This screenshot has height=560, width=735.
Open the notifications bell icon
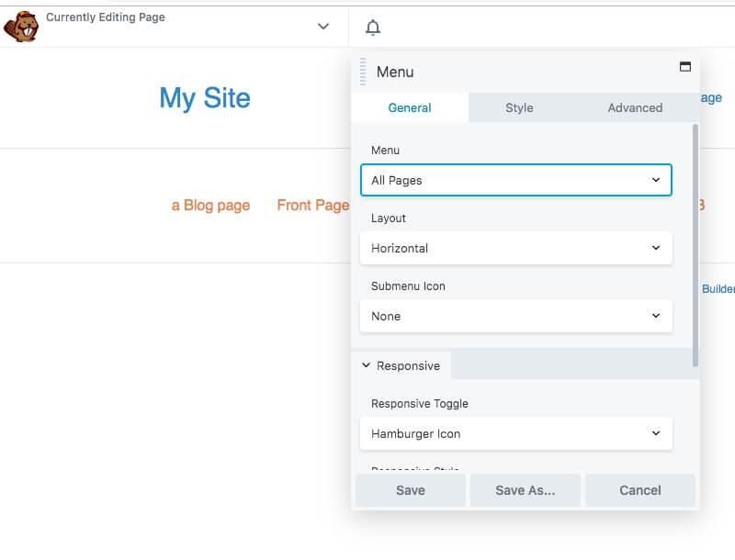372,28
